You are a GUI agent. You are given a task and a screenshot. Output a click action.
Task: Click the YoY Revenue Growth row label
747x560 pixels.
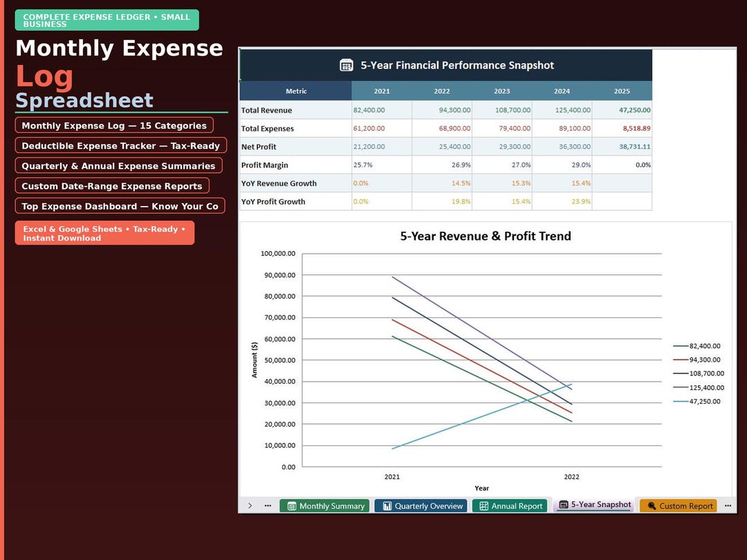tap(279, 183)
